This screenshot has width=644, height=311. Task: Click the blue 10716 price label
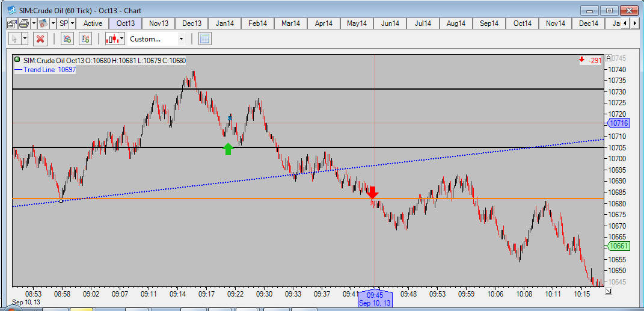[x=618, y=123]
